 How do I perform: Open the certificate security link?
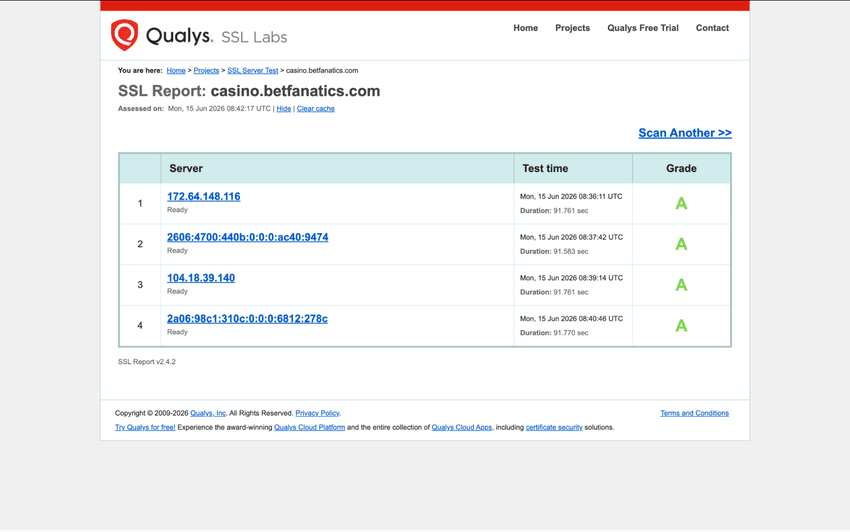[554, 427]
